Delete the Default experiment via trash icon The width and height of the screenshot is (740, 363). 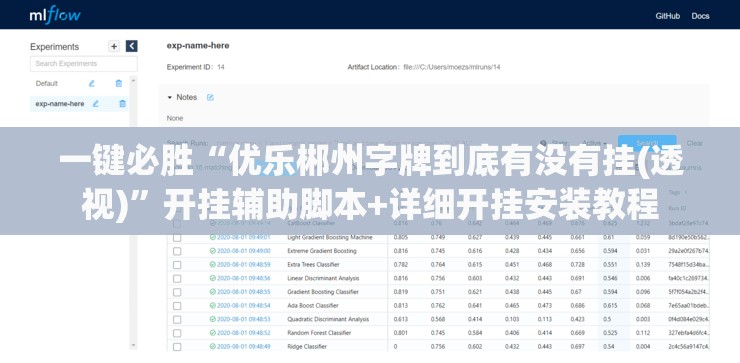click(119, 84)
